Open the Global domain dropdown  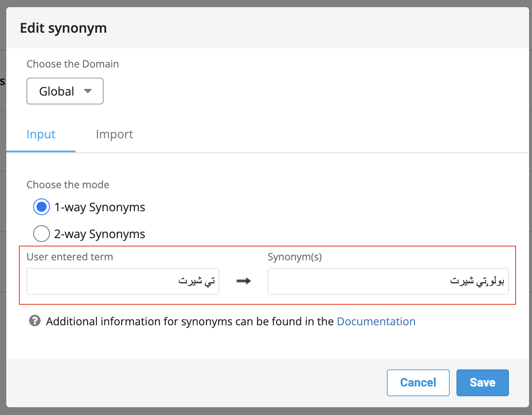point(65,91)
